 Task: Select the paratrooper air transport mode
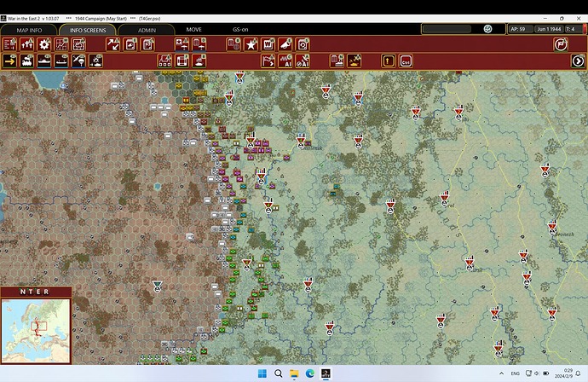[x=78, y=61]
